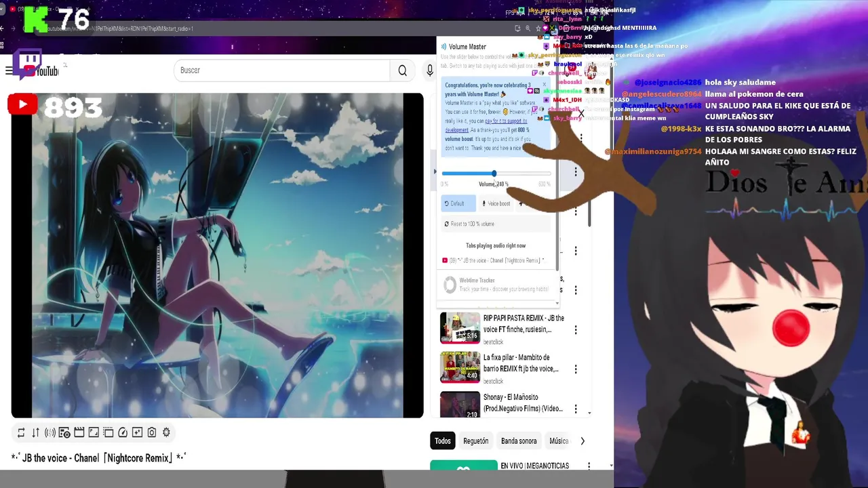Screen dimensions: 868x488
Task: Open options menu for Shonay El Mañosito
Action: (x=576, y=409)
